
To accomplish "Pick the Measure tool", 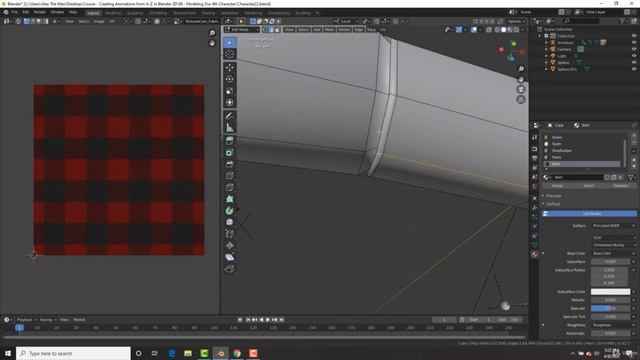I will point(230,128).
